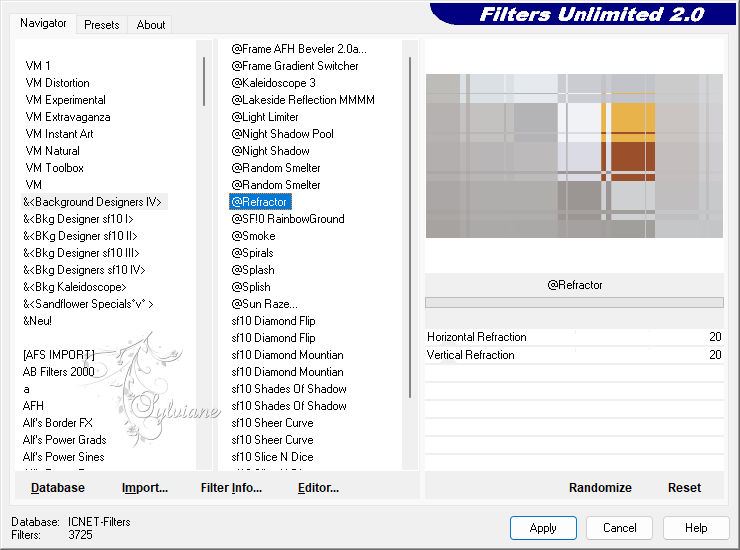Open the About tab

pyautogui.click(x=151, y=25)
